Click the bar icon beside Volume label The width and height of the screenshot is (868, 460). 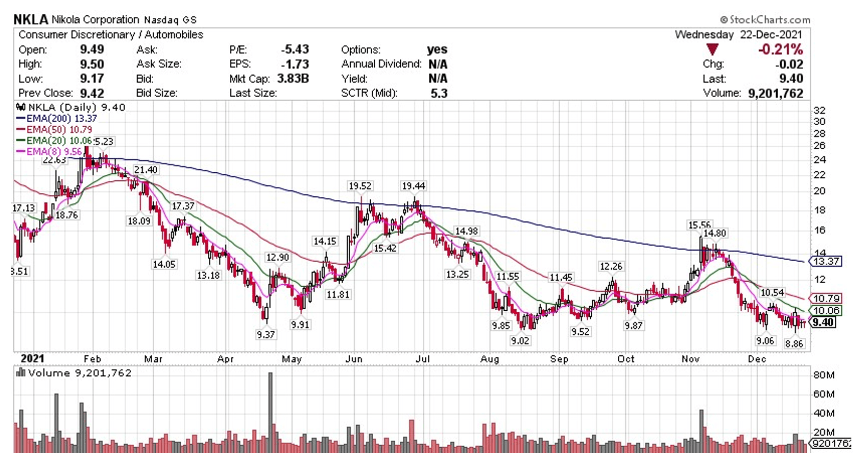point(21,373)
